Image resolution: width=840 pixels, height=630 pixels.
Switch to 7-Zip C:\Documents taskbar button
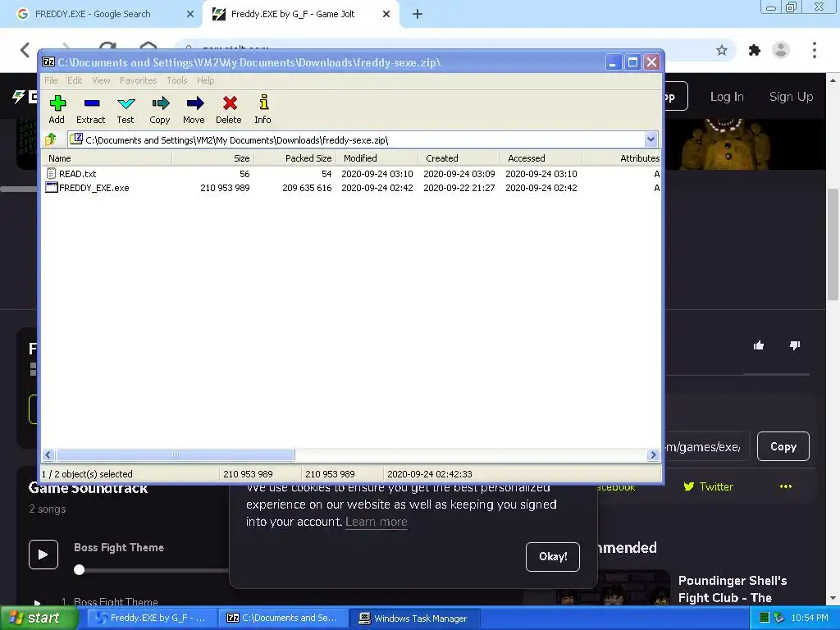[284, 619]
